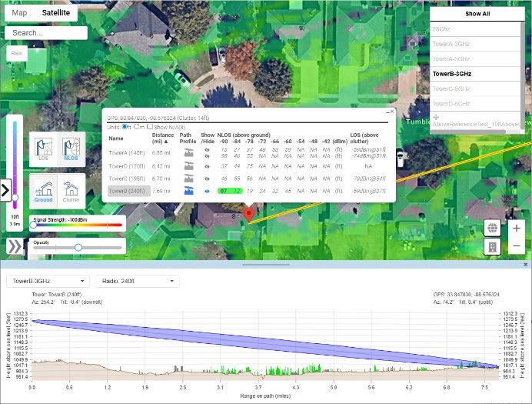Switch to the Map view tab
The height and width of the screenshot is (404, 532).
point(20,13)
